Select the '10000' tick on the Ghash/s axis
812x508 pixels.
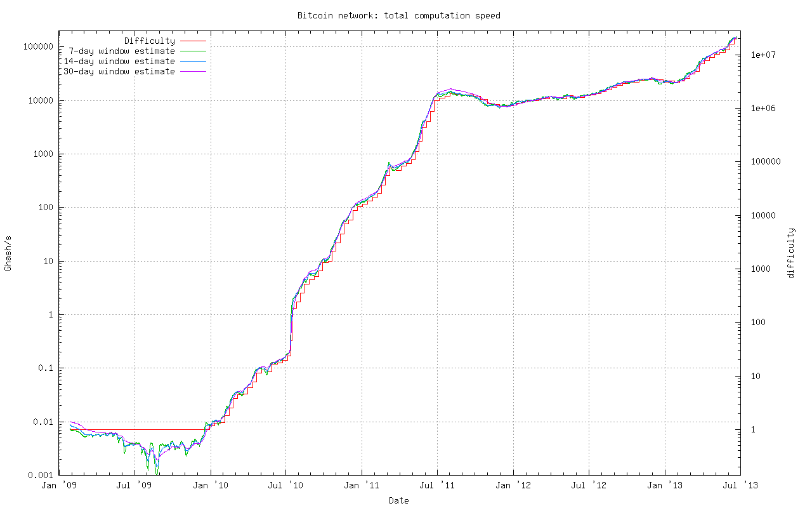[x=41, y=100]
